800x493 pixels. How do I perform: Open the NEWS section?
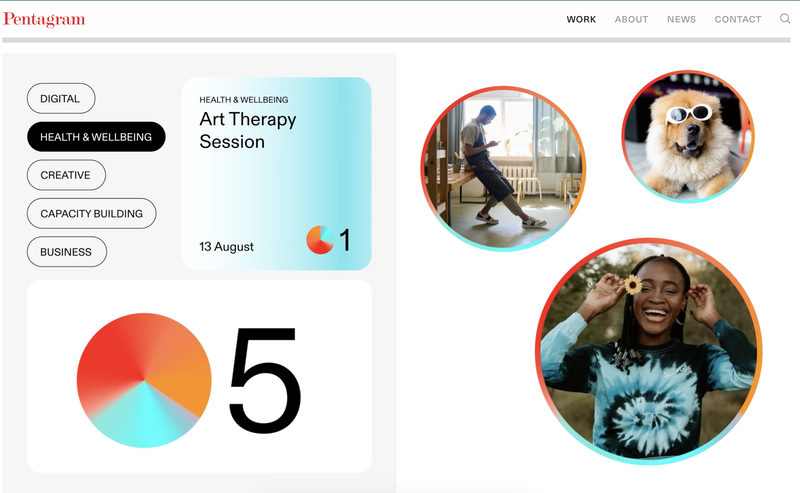pos(681,19)
